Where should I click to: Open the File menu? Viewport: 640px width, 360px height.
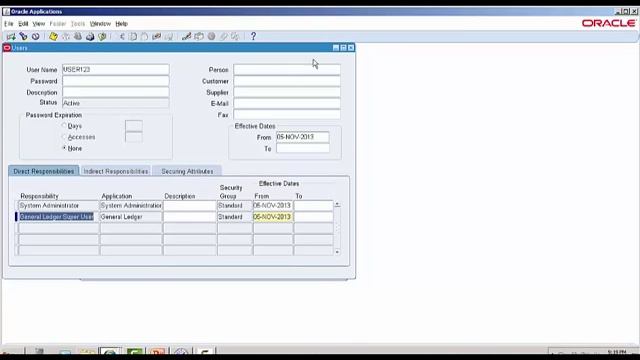tap(9, 24)
